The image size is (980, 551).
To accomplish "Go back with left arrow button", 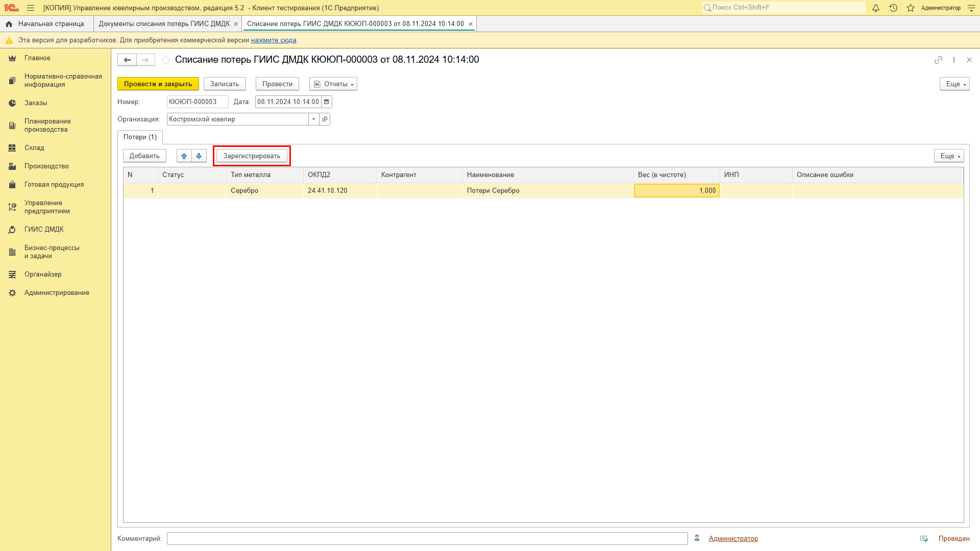I will pos(127,60).
